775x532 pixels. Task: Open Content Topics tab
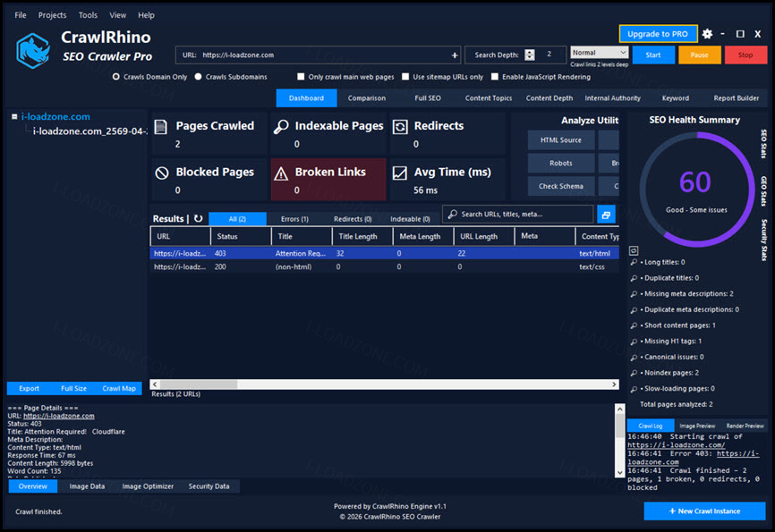tap(489, 98)
